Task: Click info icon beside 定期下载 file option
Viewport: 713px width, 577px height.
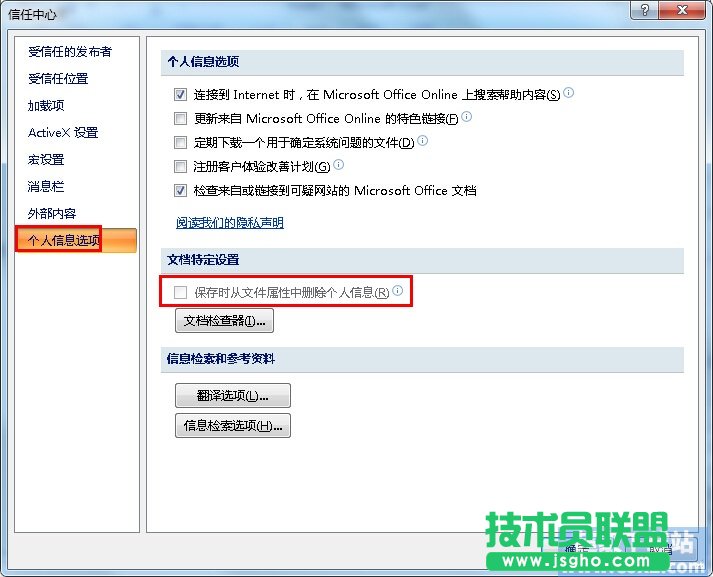Action: 422,141
